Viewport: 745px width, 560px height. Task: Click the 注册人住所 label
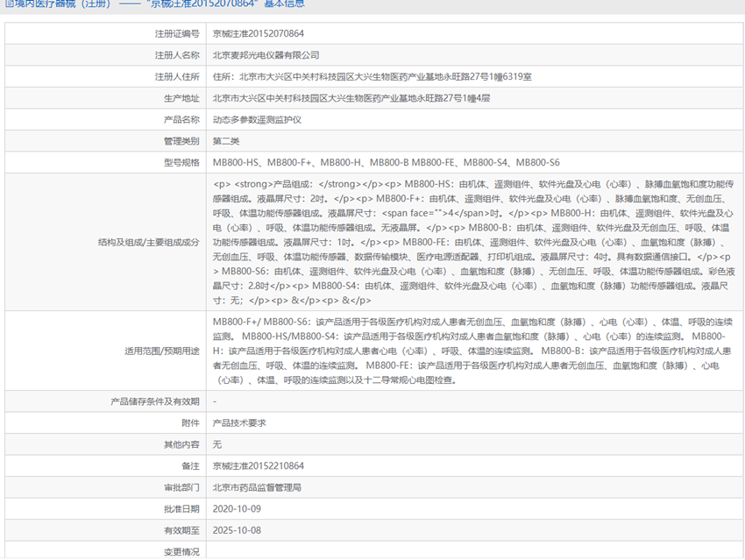click(x=177, y=76)
